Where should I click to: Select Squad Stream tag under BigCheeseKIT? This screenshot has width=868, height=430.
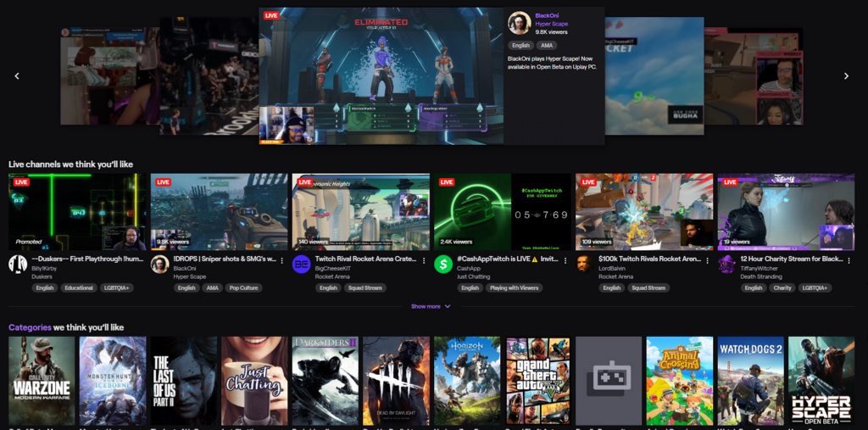coord(365,288)
